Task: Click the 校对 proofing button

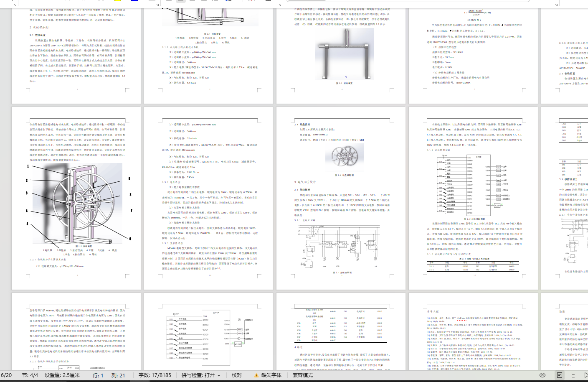Action: click(x=237, y=375)
